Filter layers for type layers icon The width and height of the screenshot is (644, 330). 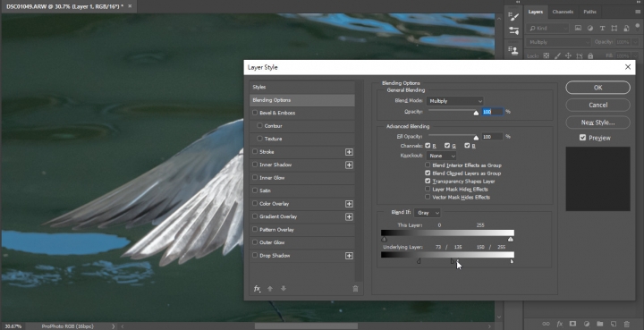(x=602, y=29)
